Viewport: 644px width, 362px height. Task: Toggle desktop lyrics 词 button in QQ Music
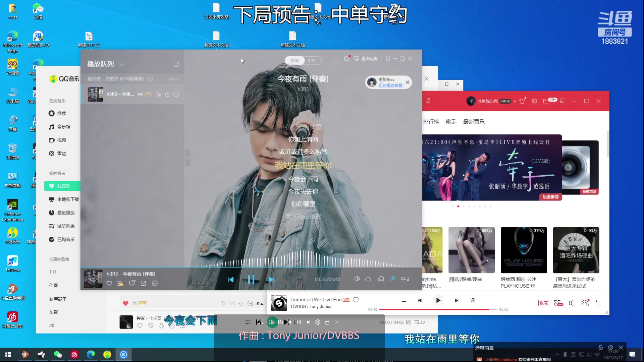[x=392, y=279]
